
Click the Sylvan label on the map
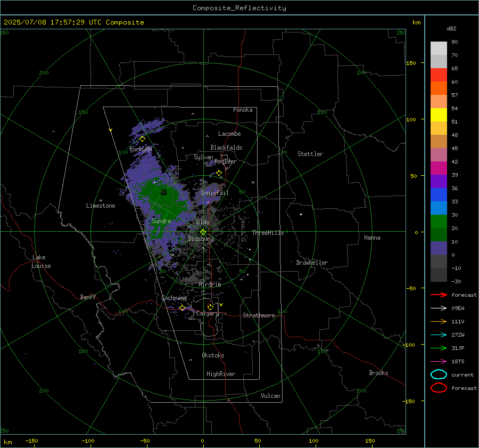[203, 157]
